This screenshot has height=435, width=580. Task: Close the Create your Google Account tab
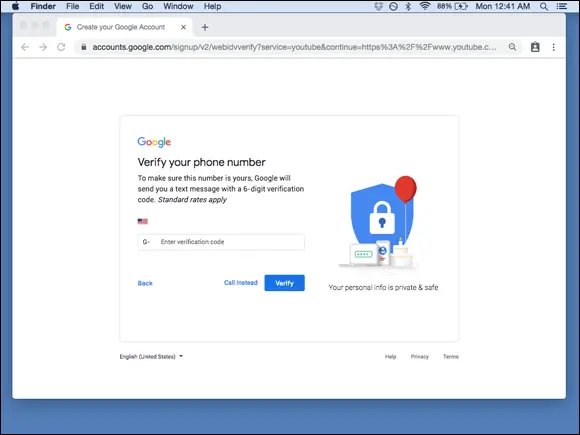[x=183, y=27]
